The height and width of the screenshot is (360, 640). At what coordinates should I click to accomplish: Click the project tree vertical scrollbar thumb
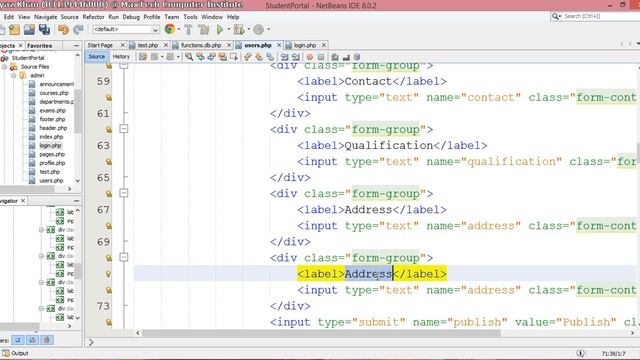78,111
